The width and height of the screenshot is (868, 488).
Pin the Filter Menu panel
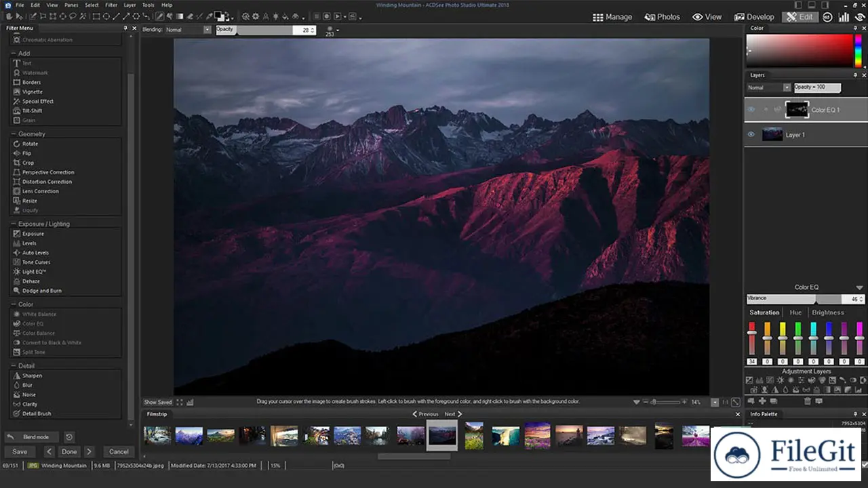pos(125,28)
